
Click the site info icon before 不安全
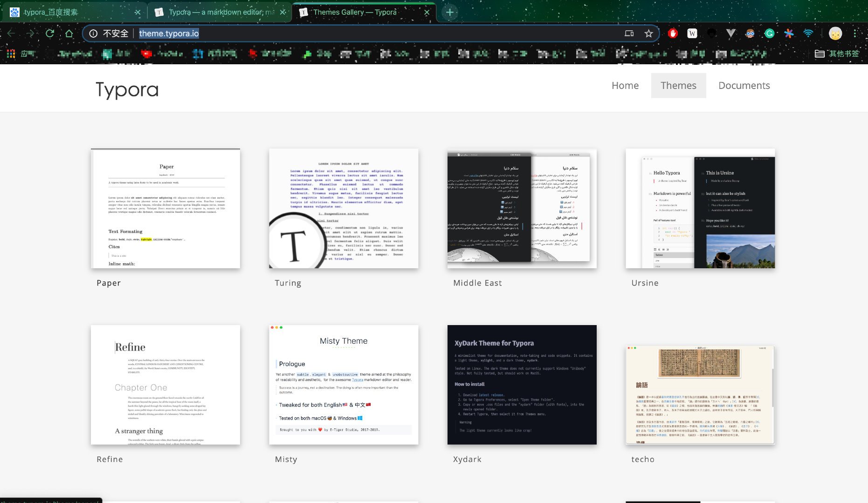(93, 34)
